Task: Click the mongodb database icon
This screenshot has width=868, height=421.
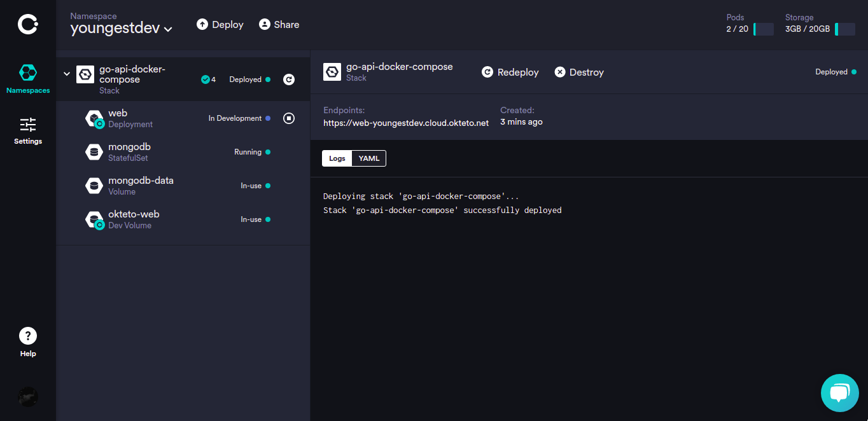Action: [94, 152]
